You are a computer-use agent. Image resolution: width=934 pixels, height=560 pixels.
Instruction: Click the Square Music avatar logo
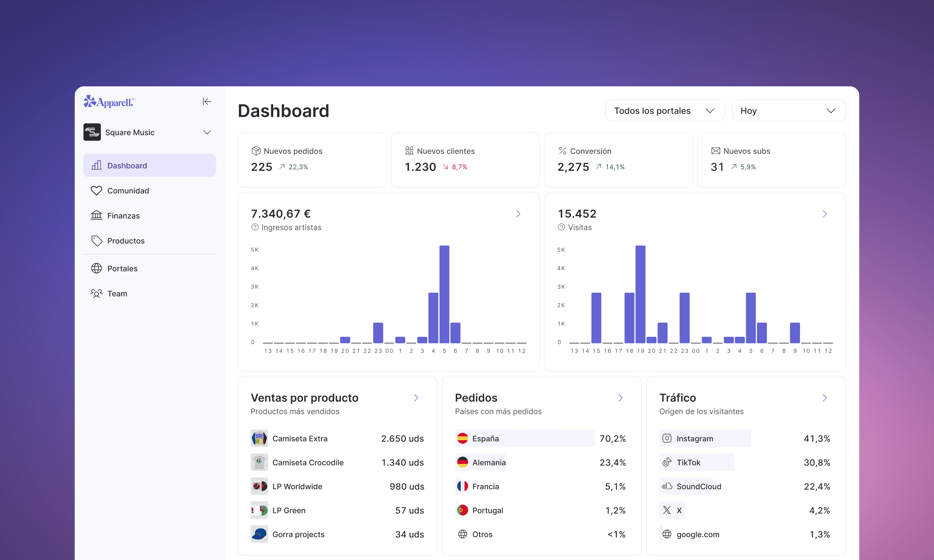[92, 132]
